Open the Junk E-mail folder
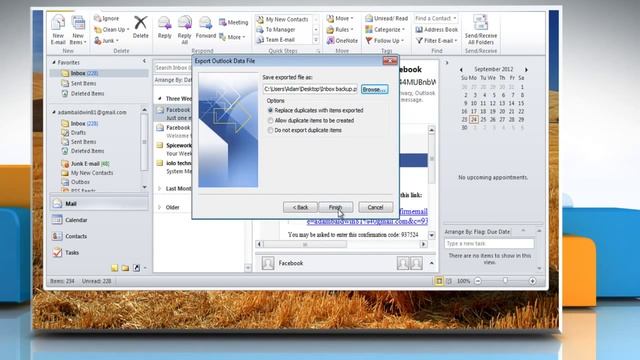The image size is (640, 360). coord(85,164)
